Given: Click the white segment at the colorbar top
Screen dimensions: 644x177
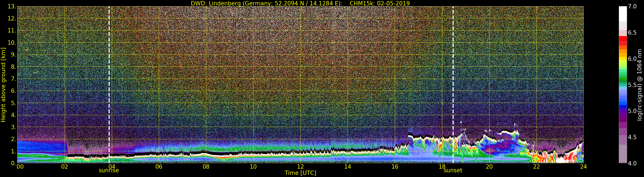Looking at the screenshot, I should point(623,14).
